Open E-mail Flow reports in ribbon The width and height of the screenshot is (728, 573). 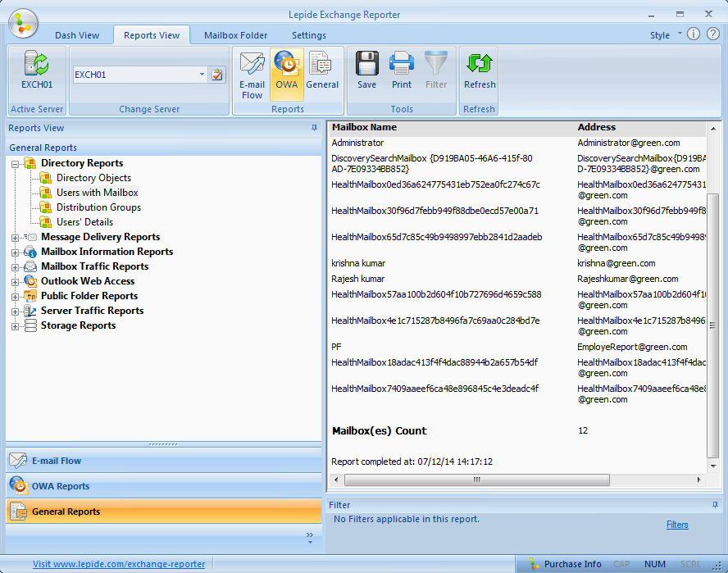click(x=253, y=75)
